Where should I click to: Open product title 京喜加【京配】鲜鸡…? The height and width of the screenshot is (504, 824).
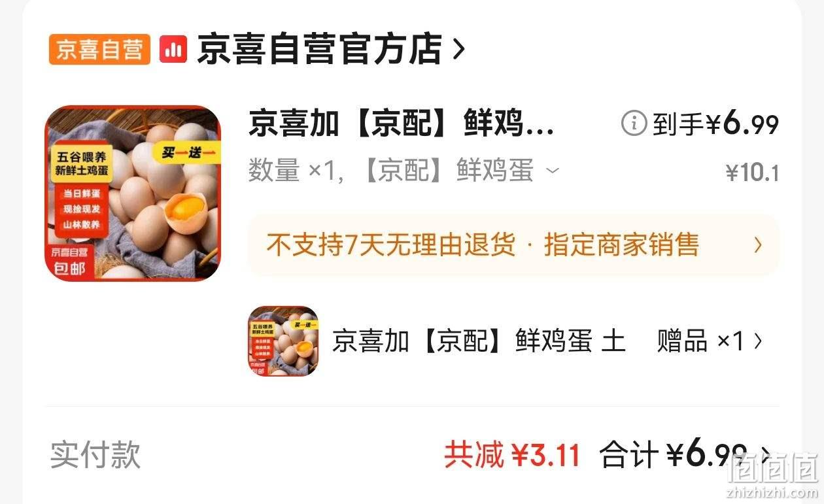402,124
